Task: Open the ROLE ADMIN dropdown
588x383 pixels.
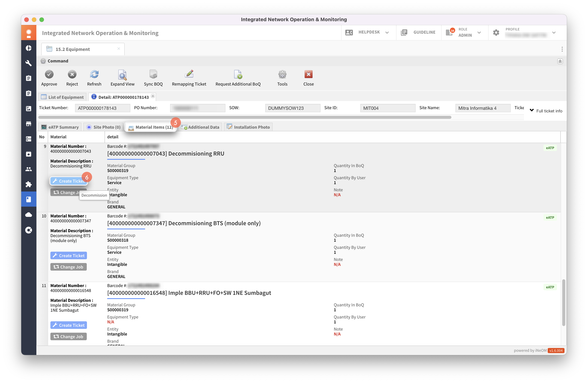Action: click(x=479, y=32)
